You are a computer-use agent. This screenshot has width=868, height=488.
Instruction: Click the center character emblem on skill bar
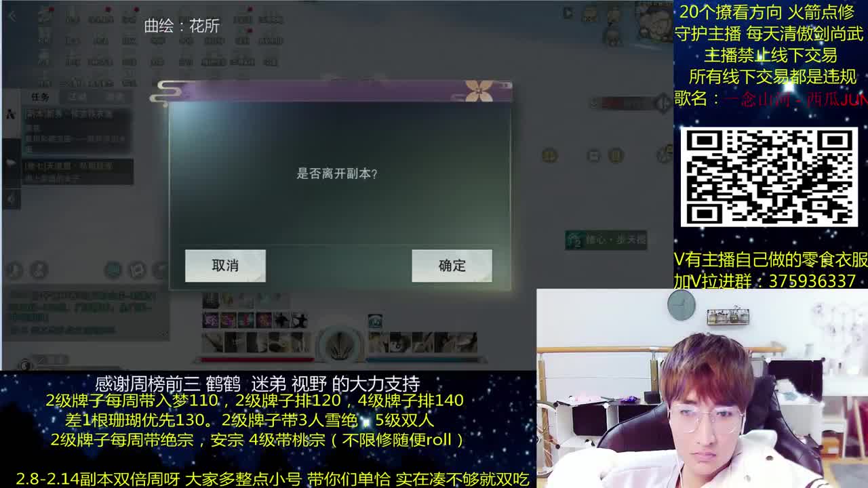point(339,346)
